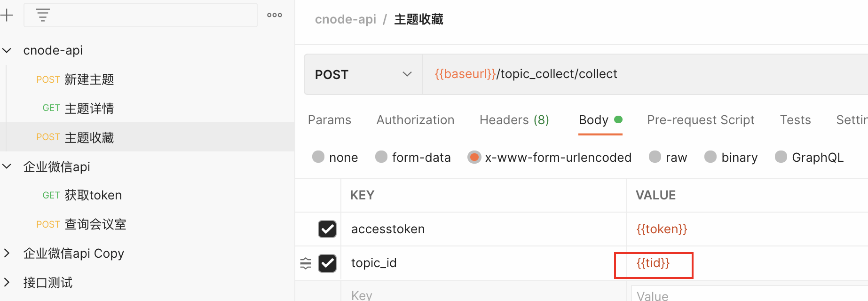This screenshot has width=868, height=301.
Task: Click the drag handle beside topic_id row
Action: tap(306, 263)
